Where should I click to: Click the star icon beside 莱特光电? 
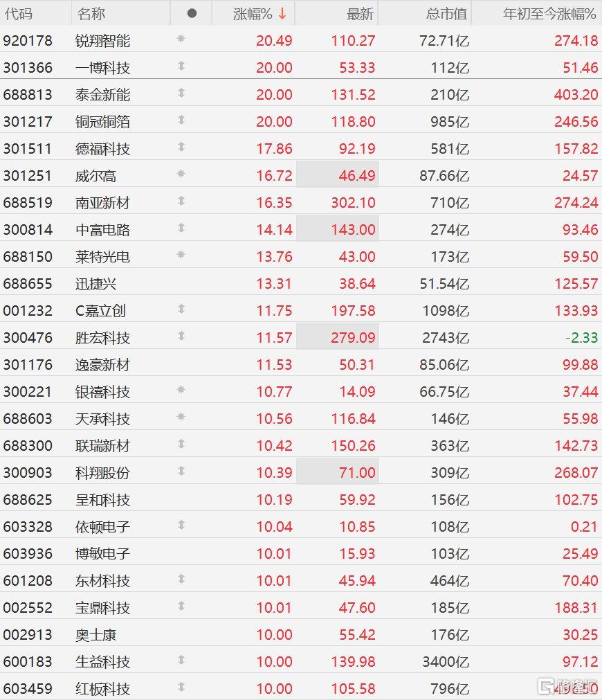point(181,255)
